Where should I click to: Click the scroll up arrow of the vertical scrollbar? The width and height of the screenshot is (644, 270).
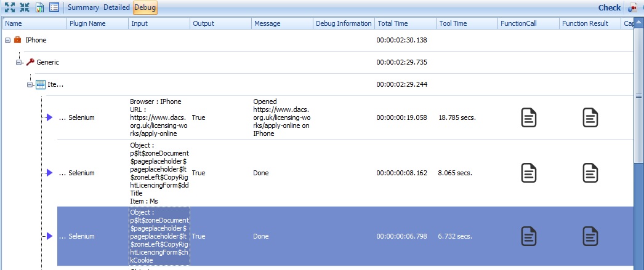pyautogui.click(x=638, y=22)
